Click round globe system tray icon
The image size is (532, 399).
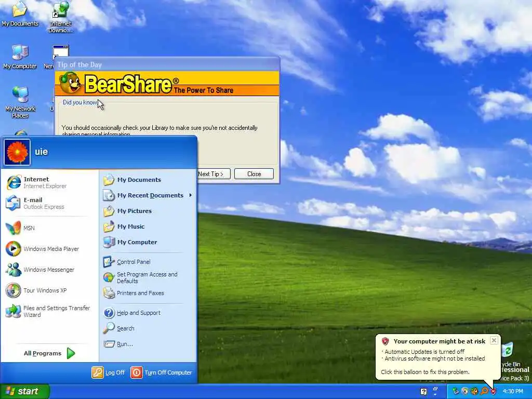click(465, 392)
